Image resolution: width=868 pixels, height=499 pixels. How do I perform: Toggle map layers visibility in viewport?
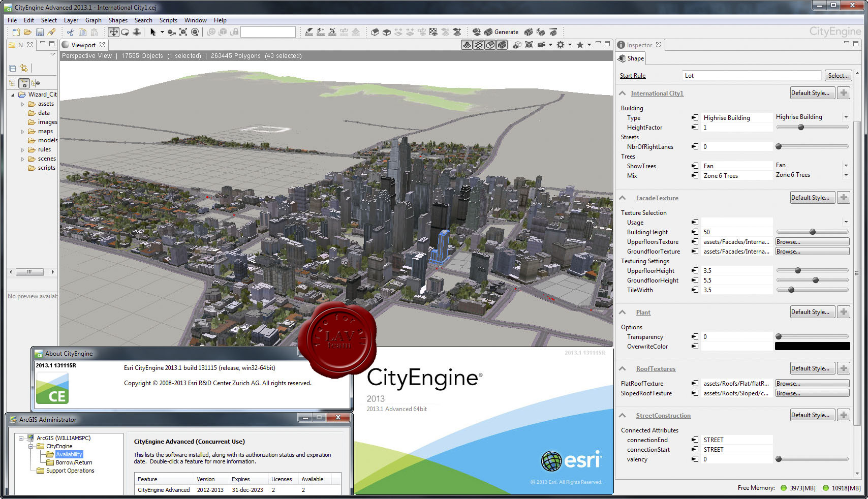(x=467, y=45)
